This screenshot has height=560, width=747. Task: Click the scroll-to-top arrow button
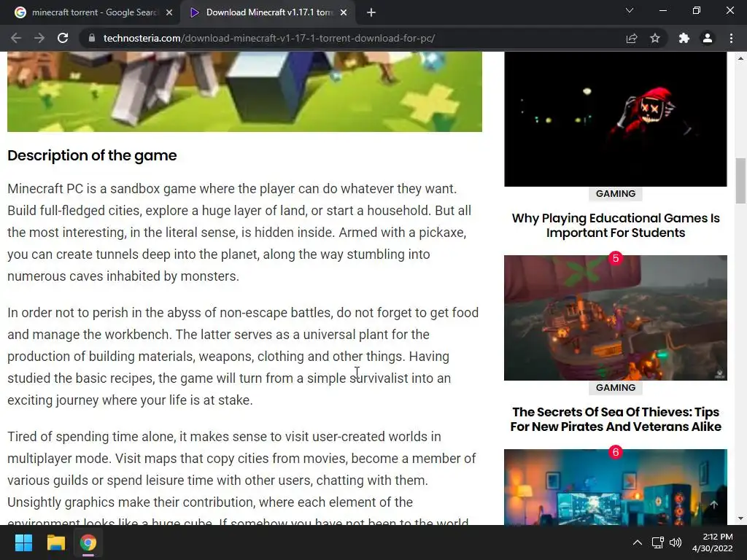[x=713, y=505]
